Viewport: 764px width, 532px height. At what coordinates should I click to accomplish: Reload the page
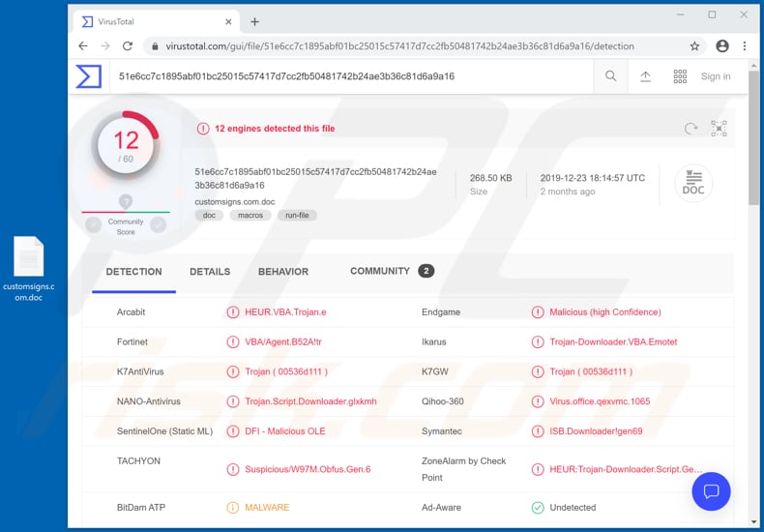coord(128,45)
